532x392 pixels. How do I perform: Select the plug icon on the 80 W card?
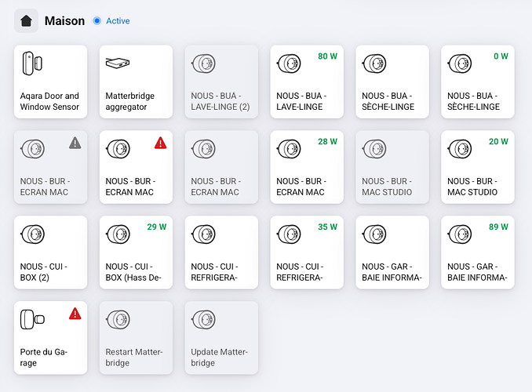tap(289, 64)
